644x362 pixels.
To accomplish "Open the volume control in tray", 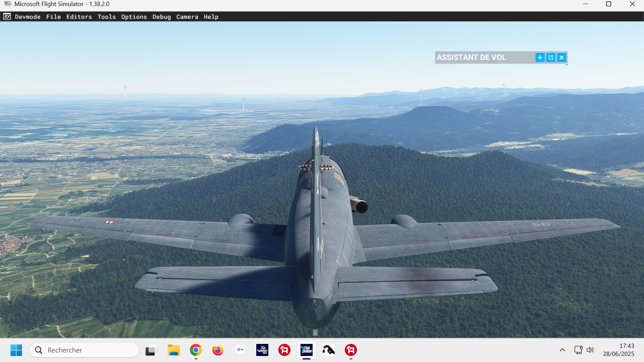I will coord(590,350).
